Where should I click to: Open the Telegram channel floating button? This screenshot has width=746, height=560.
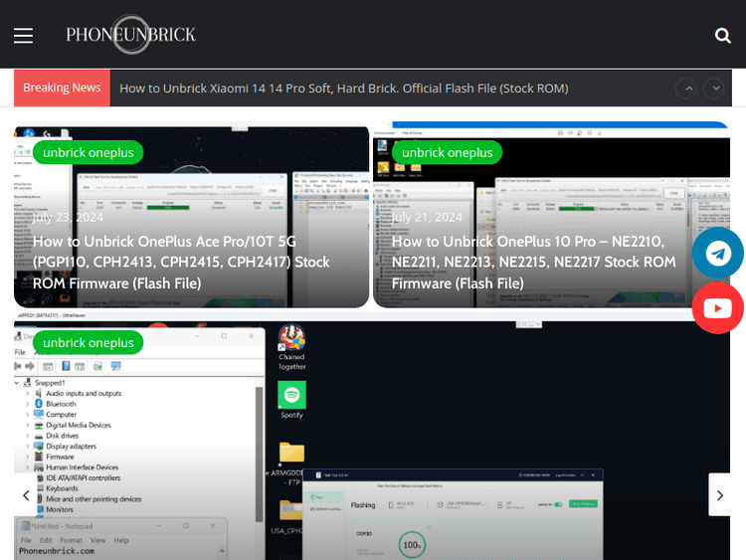pyautogui.click(x=717, y=254)
